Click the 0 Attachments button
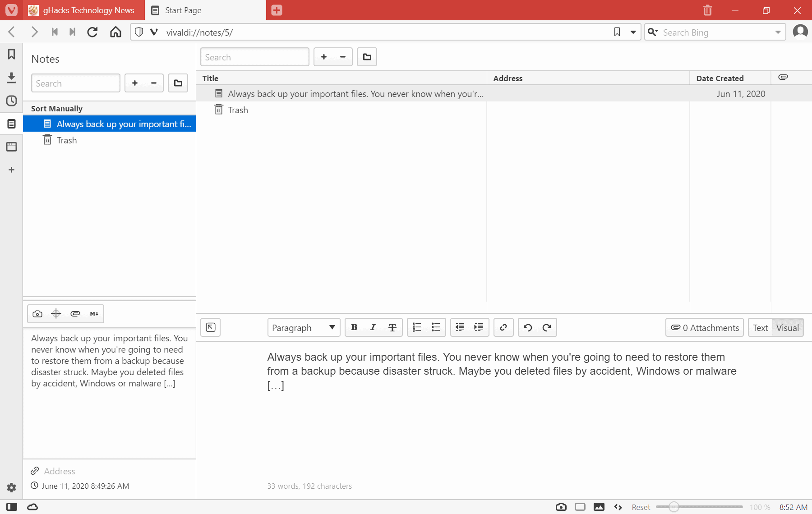This screenshot has width=812, height=514. click(704, 327)
